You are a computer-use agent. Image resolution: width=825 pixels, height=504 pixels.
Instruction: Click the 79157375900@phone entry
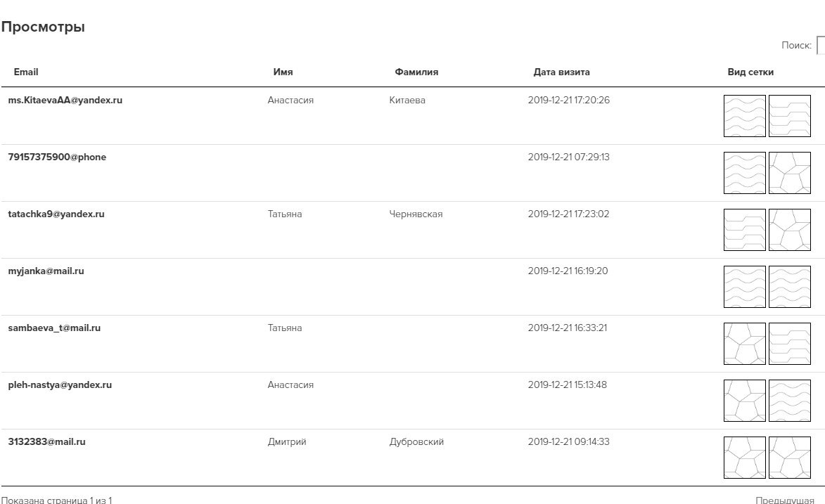57,157
